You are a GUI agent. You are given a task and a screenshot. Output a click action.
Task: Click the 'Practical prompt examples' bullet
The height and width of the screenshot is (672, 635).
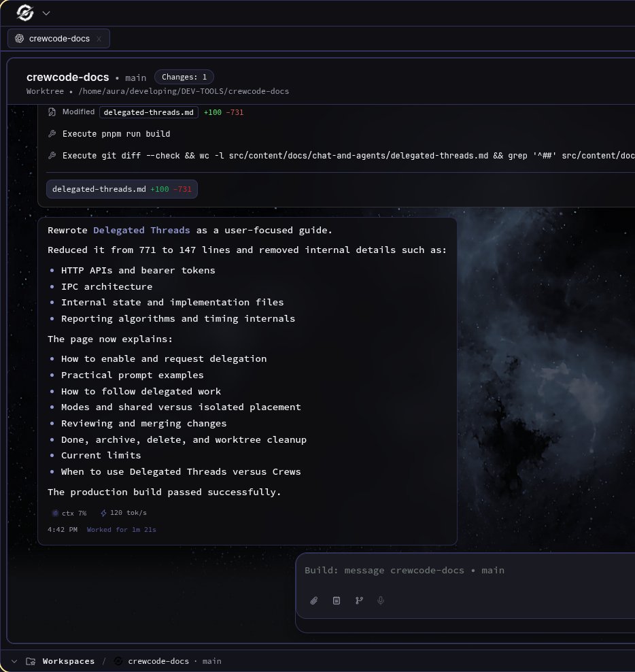point(133,375)
